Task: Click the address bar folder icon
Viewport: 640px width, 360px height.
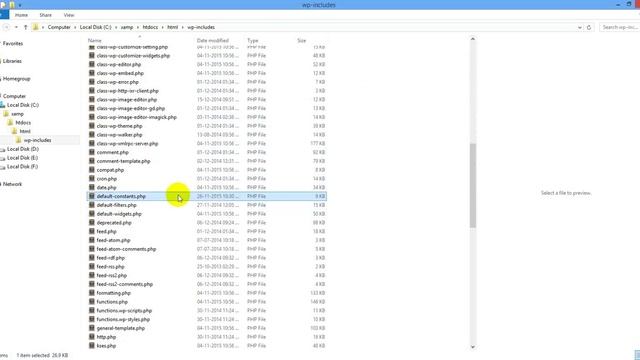Action: coord(36,27)
